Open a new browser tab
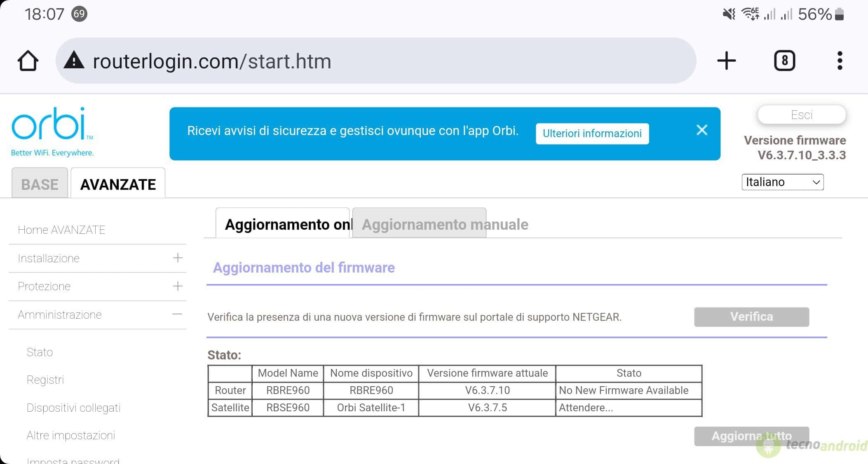 [x=726, y=61]
